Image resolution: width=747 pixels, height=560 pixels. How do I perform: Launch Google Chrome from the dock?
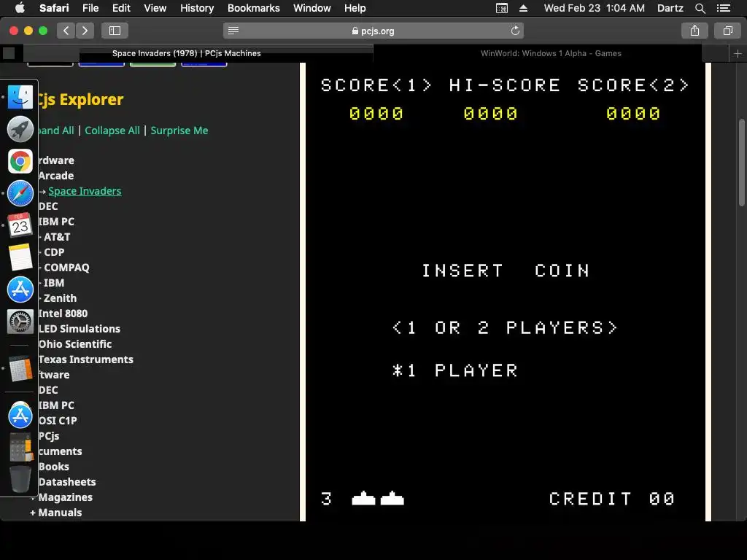[x=20, y=161]
